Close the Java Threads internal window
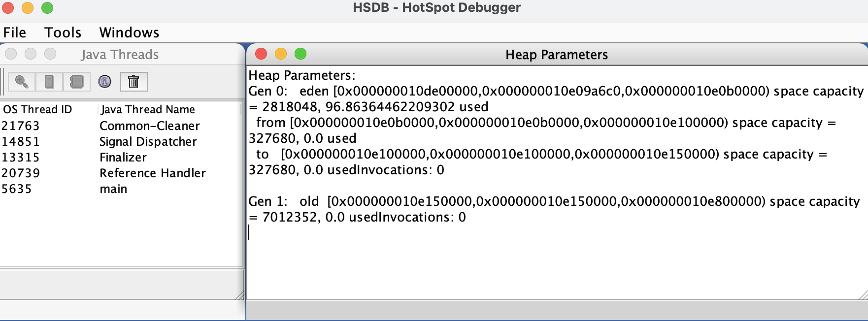Viewport: 868px width, 321px height. click(11, 54)
